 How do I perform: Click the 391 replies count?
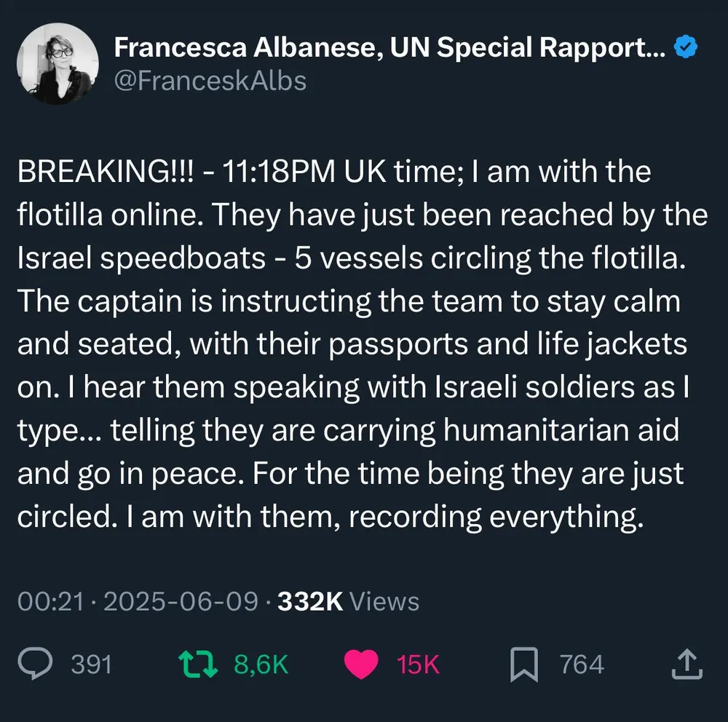pyautogui.click(x=91, y=664)
